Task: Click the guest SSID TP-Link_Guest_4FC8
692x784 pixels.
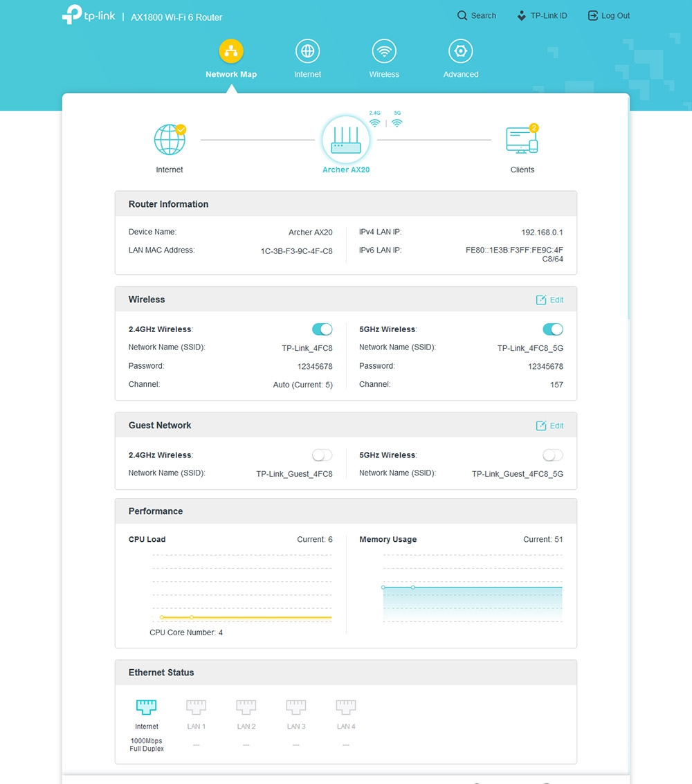Action: [295, 474]
